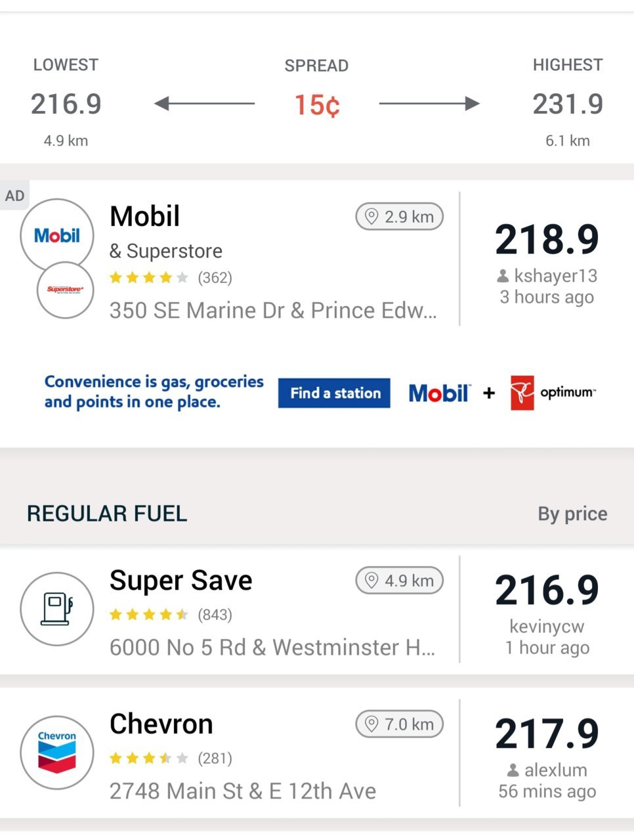Open Mobil station address on Marine Dr
The image size is (634, 840).
[273, 310]
